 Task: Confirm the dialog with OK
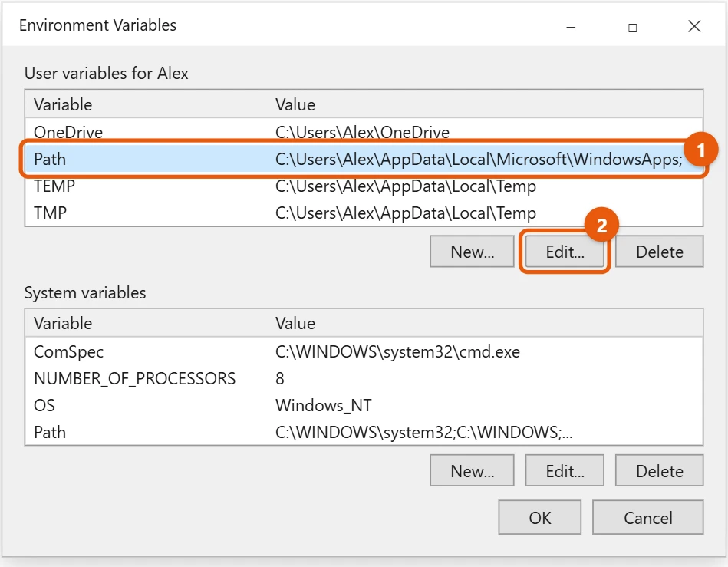tap(539, 517)
